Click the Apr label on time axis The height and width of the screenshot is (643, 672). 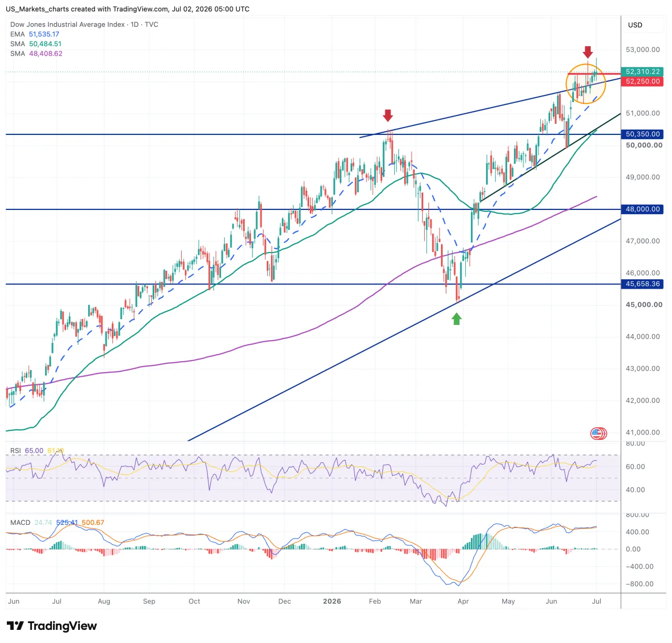pos(463,602)
